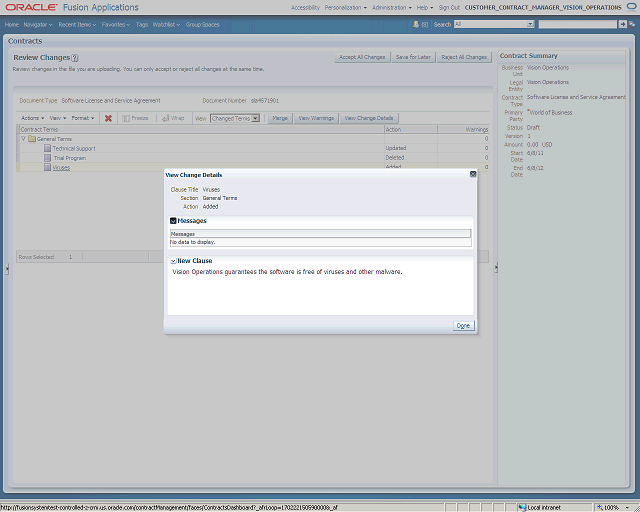
Task: Click the red X delete icon in toolbar
Action: click(108, 118)
